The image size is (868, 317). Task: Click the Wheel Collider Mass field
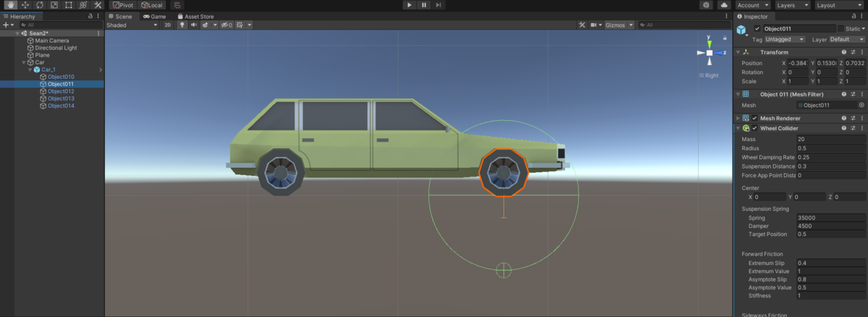coord(830,138)
